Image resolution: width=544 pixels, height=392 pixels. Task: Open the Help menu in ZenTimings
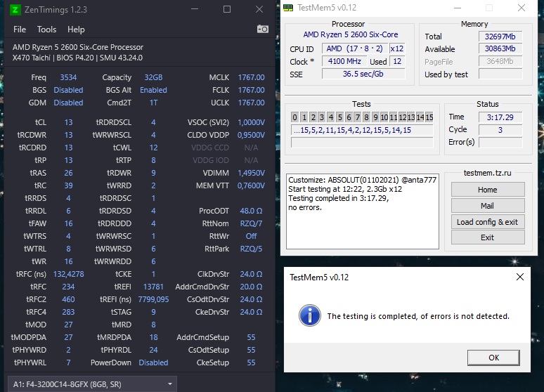coord(76,30)
